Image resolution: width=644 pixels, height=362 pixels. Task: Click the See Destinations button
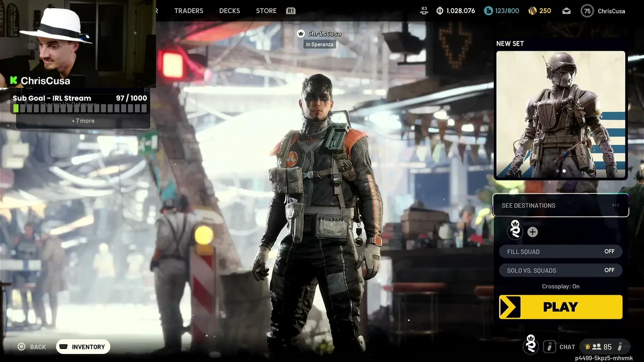click(x=560, y=205)
